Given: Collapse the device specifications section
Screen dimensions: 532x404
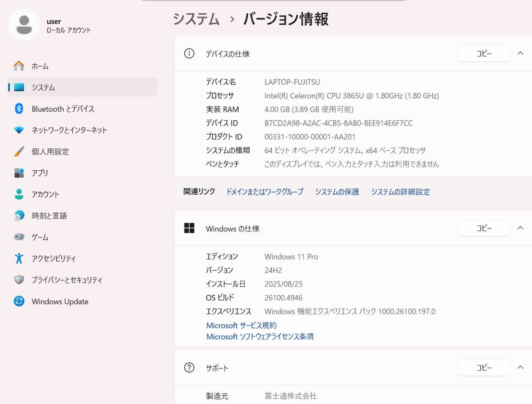Looking at the screenshot, I should click(520, 54).
